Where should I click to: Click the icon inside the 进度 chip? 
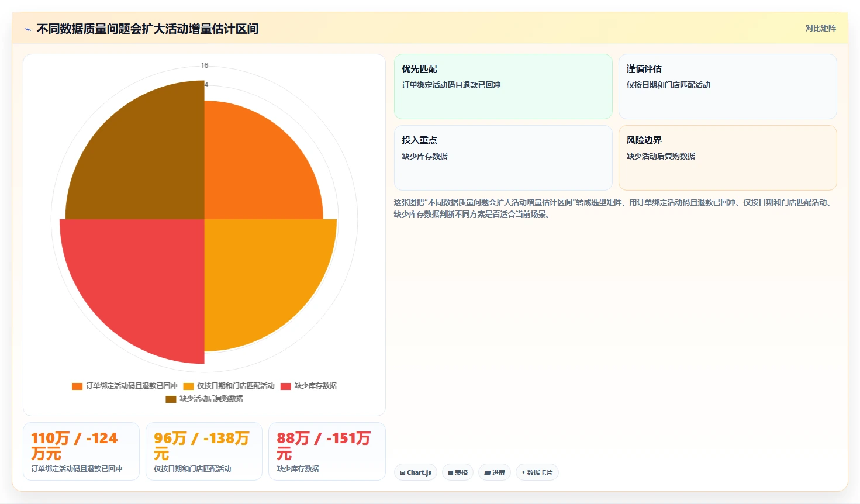(487, 472)
